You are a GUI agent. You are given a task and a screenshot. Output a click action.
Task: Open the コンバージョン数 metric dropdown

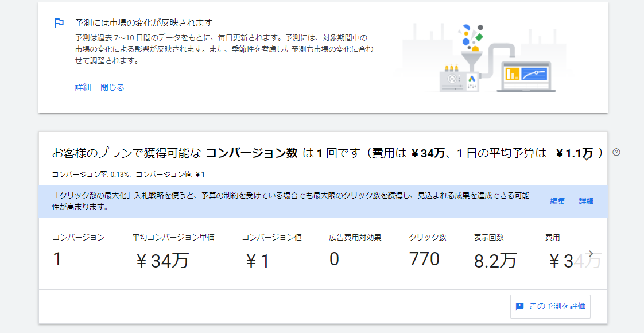click(251, 153)
